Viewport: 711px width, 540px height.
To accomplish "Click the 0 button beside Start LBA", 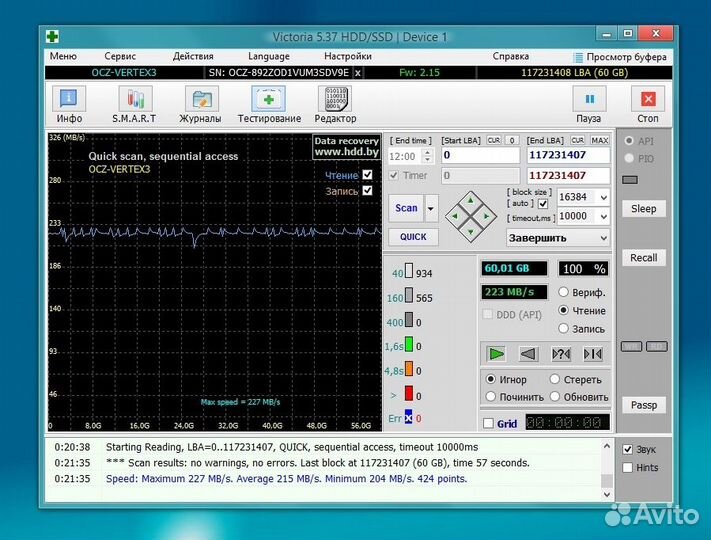I will [x=512, y=141].
